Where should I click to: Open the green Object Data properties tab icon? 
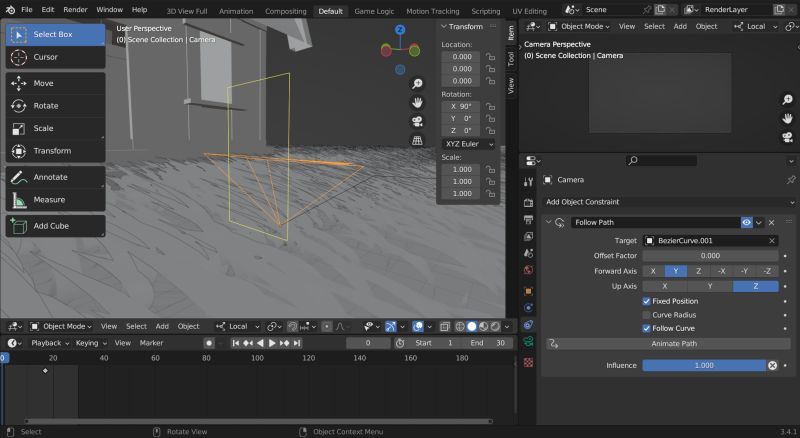click(529, 342)
